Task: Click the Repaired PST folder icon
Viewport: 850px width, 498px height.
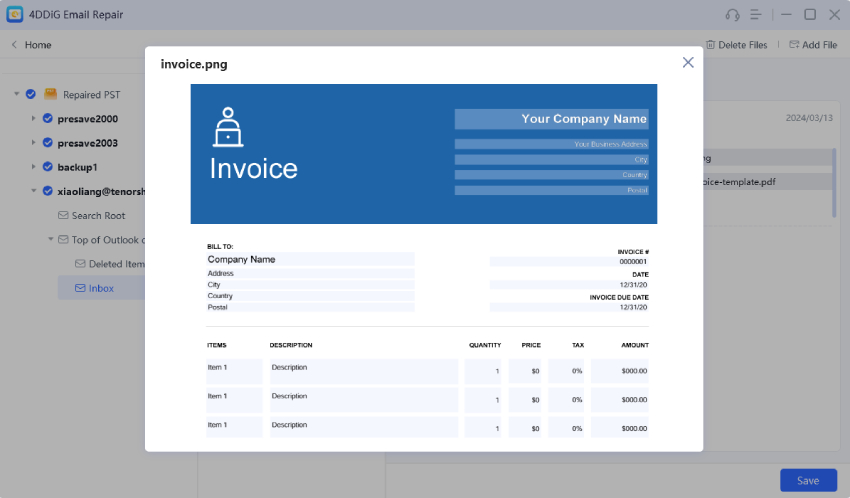Action: [50, 94]
